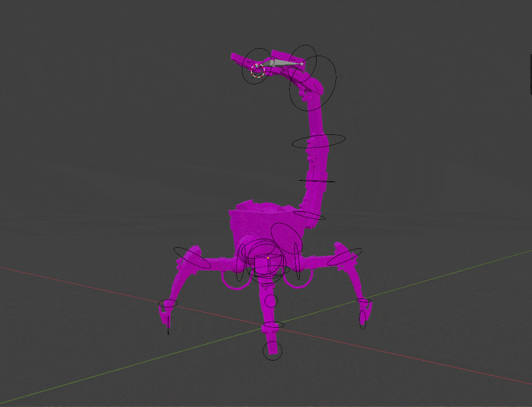Click the red-white dashed 3D cursor

click(258, 71)
